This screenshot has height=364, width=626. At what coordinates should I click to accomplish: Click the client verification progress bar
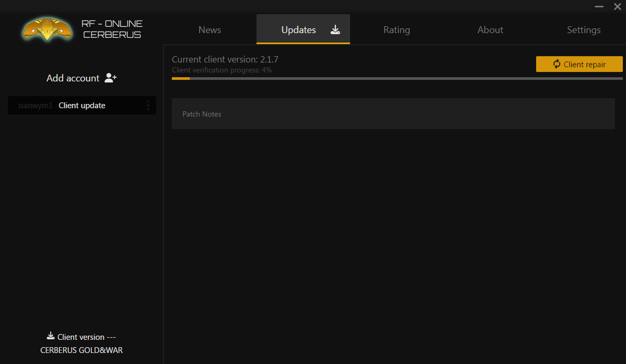397,78
